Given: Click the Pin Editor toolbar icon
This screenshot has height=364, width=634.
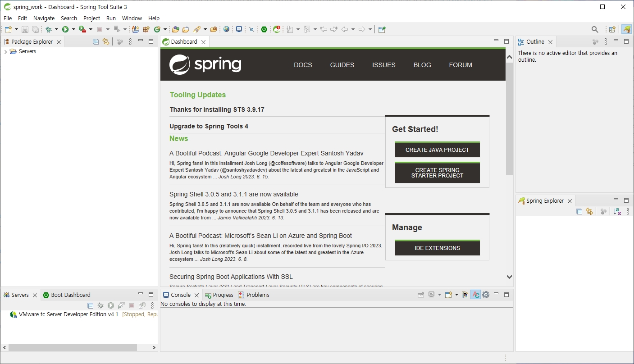Looking at the screenshot, I should (x=382, y=29).
